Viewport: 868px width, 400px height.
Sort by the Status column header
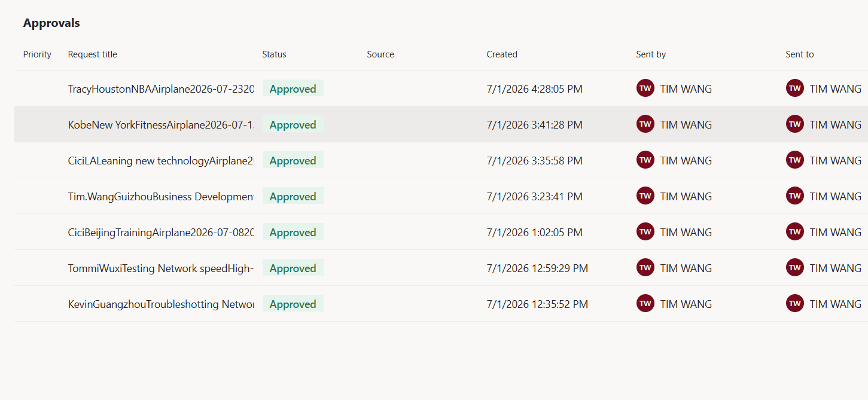coord(274,54)
